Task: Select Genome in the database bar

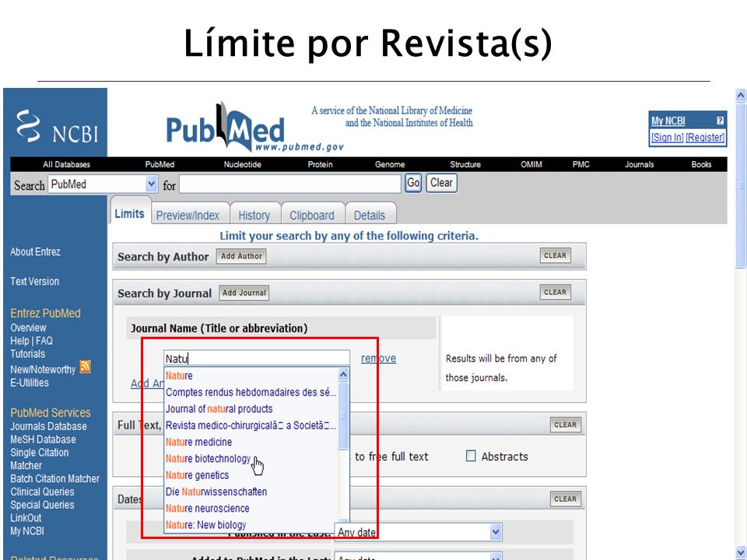Action: click(x=390, y=165)
